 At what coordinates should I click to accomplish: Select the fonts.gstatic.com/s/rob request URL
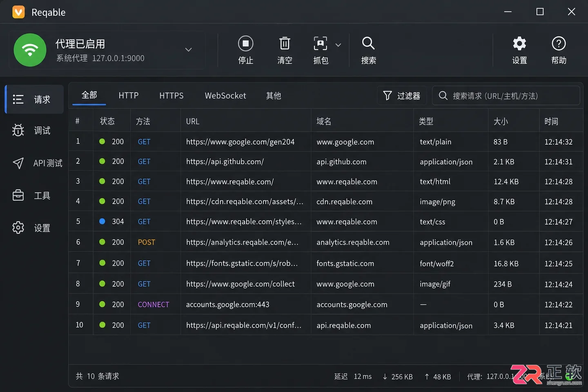[242, 263]
